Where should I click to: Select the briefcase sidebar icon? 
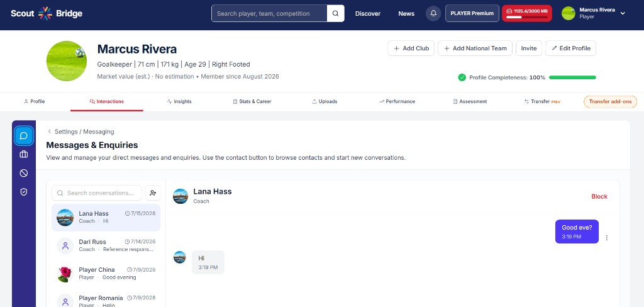click(x=24, y=155)
